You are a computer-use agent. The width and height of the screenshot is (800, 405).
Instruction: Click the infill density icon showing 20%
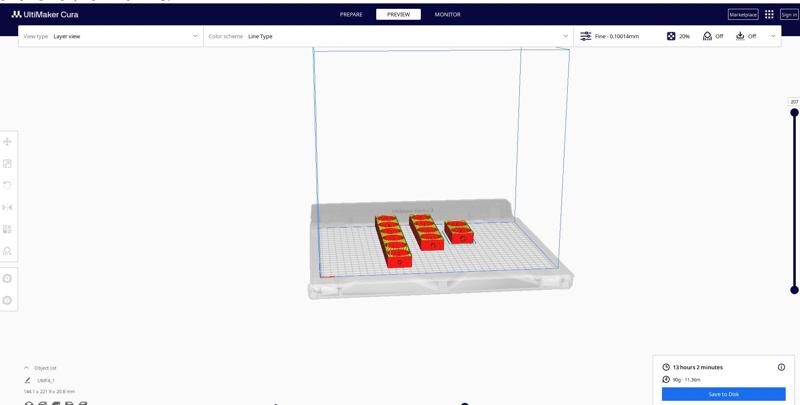671,36
